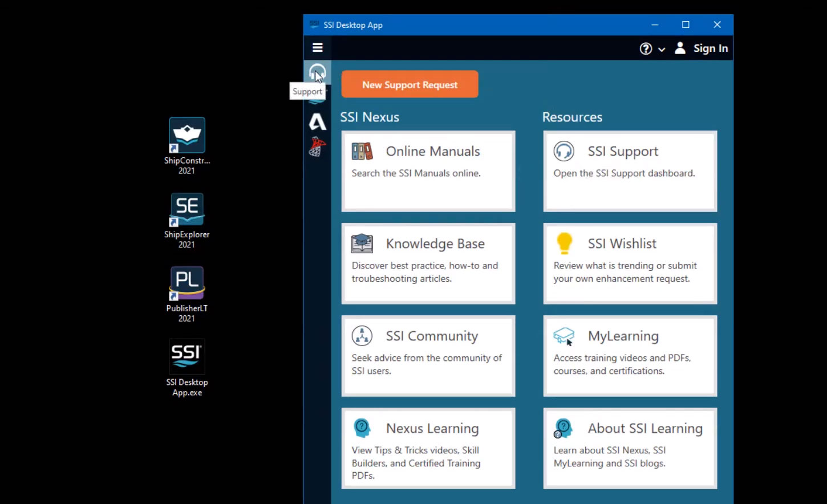Launch ShipConstructor 2021 from the desktop
Image resolution: width=827 pixels, height=504 pixels.
[x=187, y=136]
